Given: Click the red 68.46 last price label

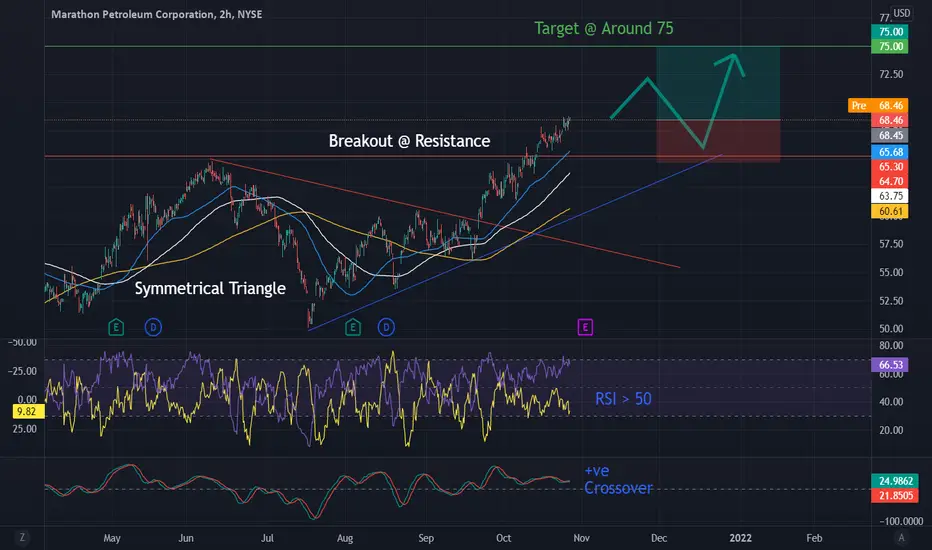Looking at the screenshot, I should 890,120.
